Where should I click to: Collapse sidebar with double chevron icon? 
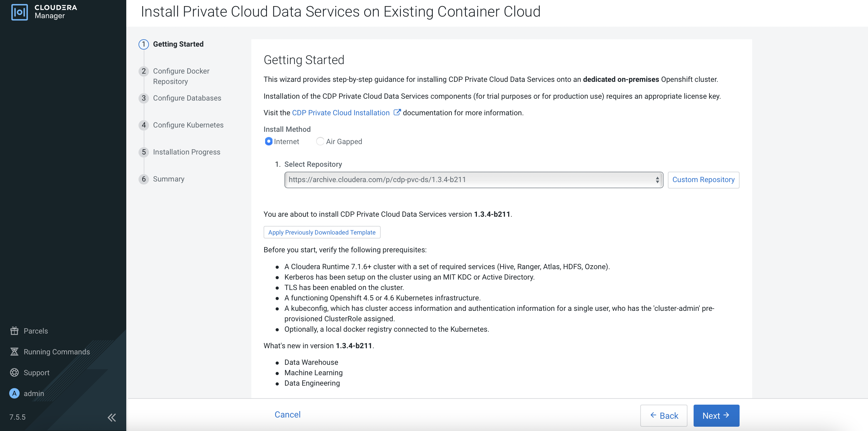(x=112, y=418)
